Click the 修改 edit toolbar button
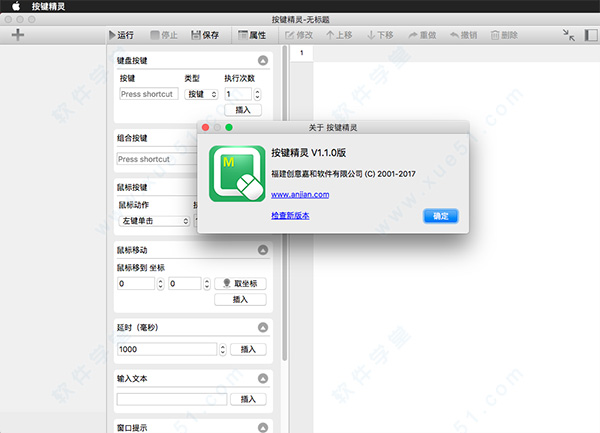The image size is (600, 433). click(x=299, y=35)
